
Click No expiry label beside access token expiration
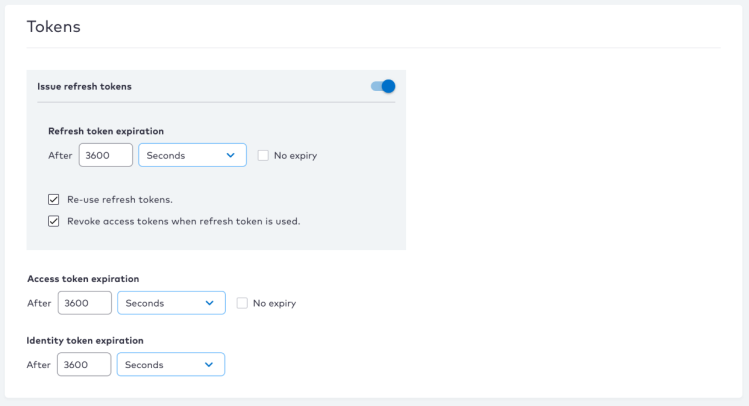pos(275,303)
